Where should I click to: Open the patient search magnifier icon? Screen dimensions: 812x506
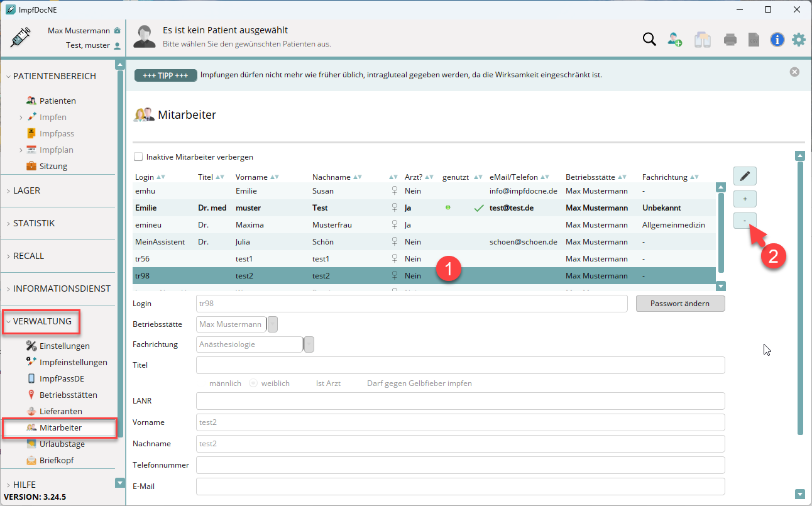click(649, 39)
